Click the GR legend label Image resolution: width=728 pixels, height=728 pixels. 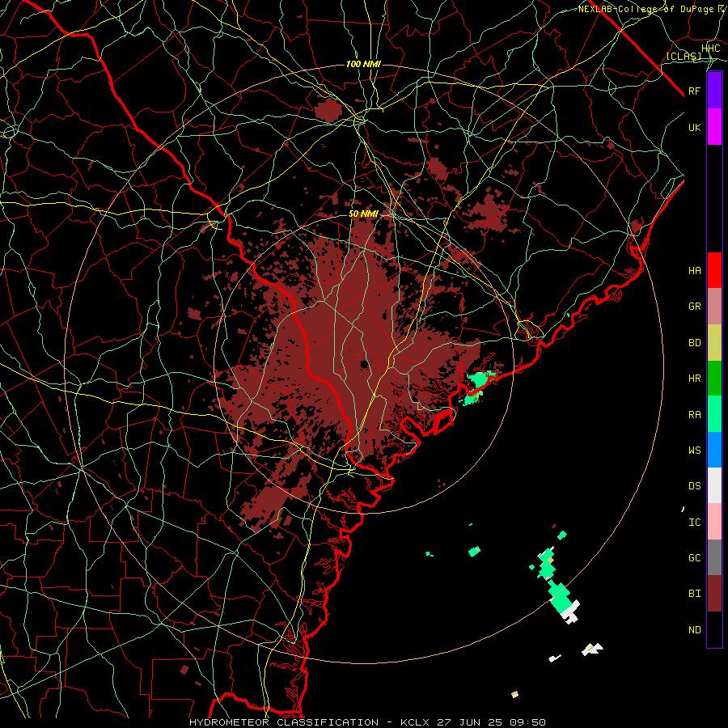click(695, 307)
